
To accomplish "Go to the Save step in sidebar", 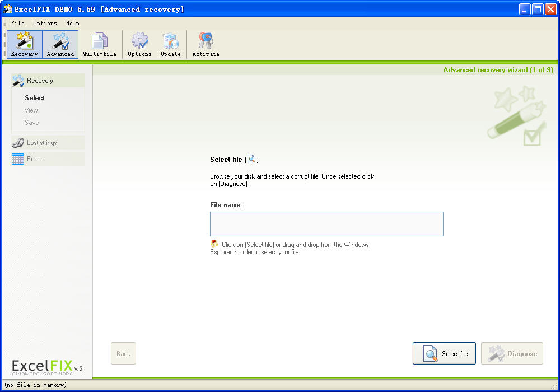I will pos(32,123).
